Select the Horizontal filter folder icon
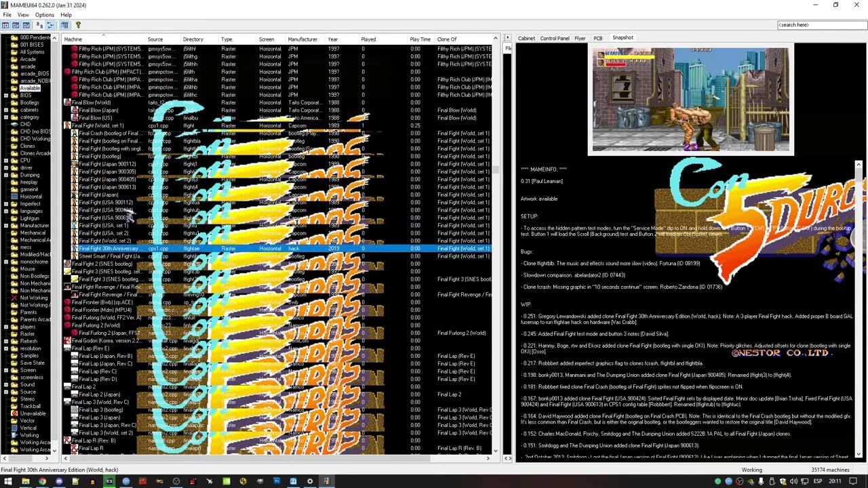Image resolution: width=868 pixels, height=488 pixels. 14,197
